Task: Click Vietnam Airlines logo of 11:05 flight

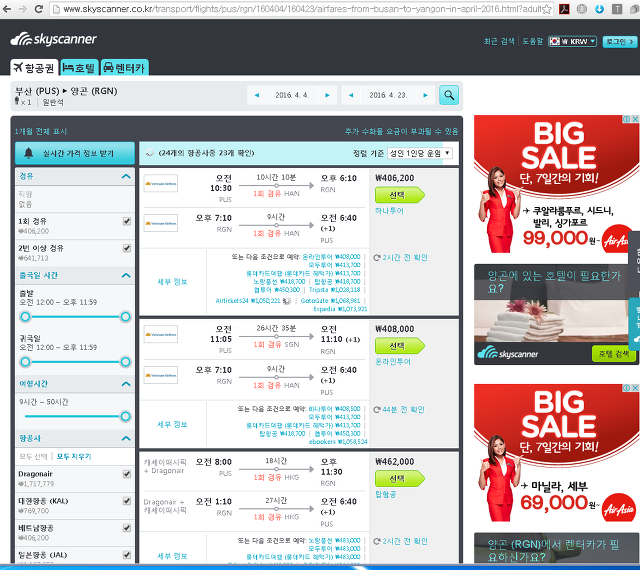Action: (161, 334)
